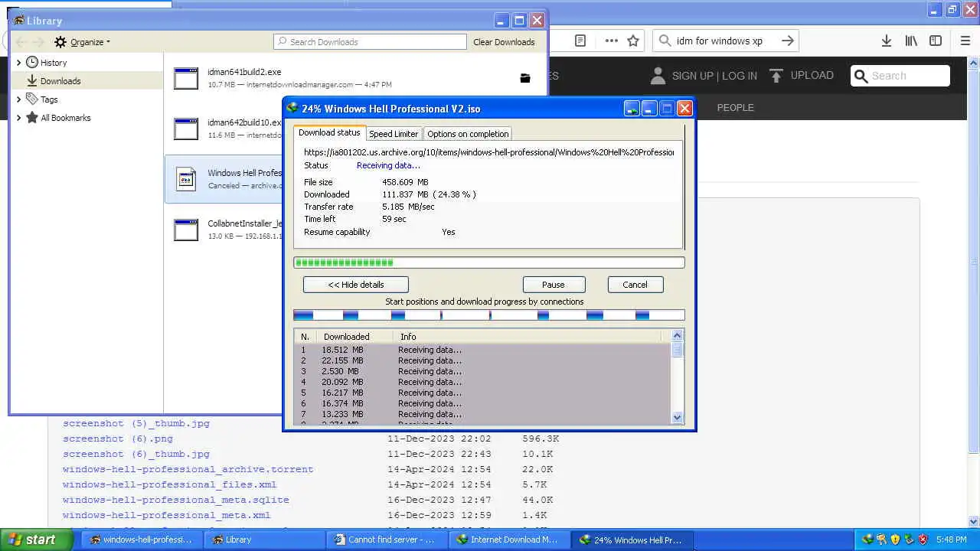Screen dimensions: 980x551
Task: Pause the IDM download
Action: coord(554,285)
